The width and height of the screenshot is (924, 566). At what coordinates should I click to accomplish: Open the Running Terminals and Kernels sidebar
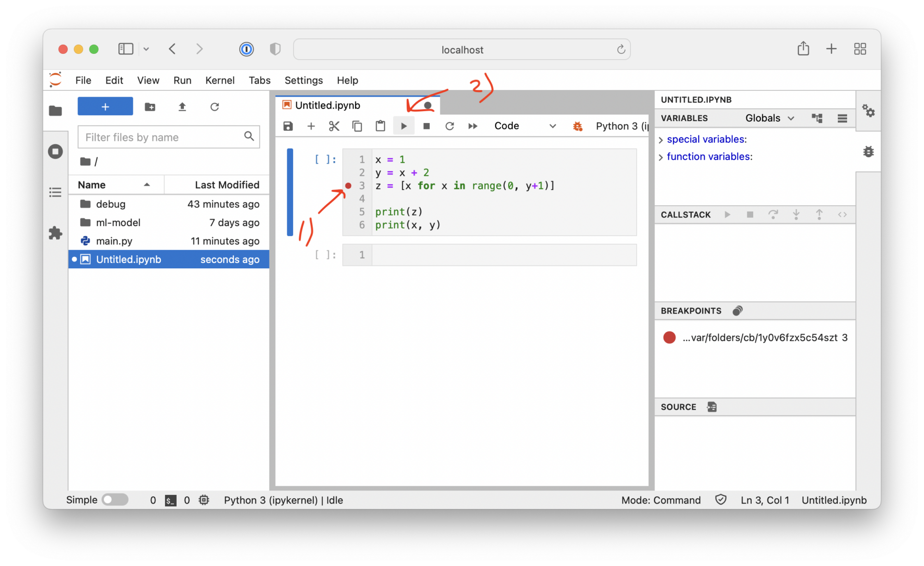coord(55,151)
